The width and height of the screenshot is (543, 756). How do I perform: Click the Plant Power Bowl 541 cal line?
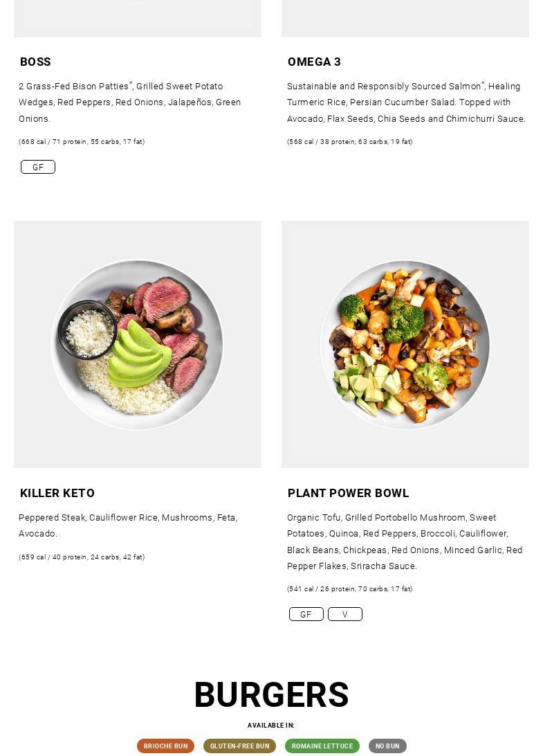[349, 589]
